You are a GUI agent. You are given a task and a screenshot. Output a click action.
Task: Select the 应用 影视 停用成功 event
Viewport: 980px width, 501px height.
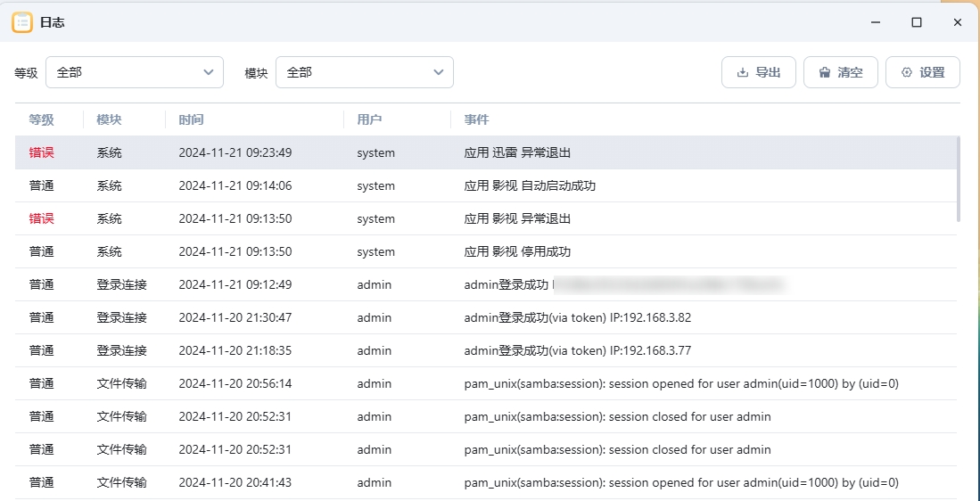pyautogui.click(x=517, y=251)
